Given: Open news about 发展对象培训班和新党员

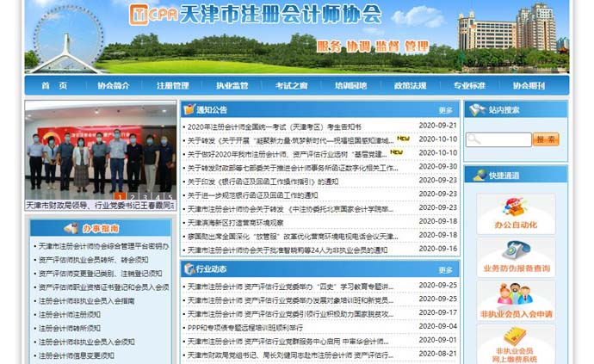Looking at the screenshot, I should [291, 300].
